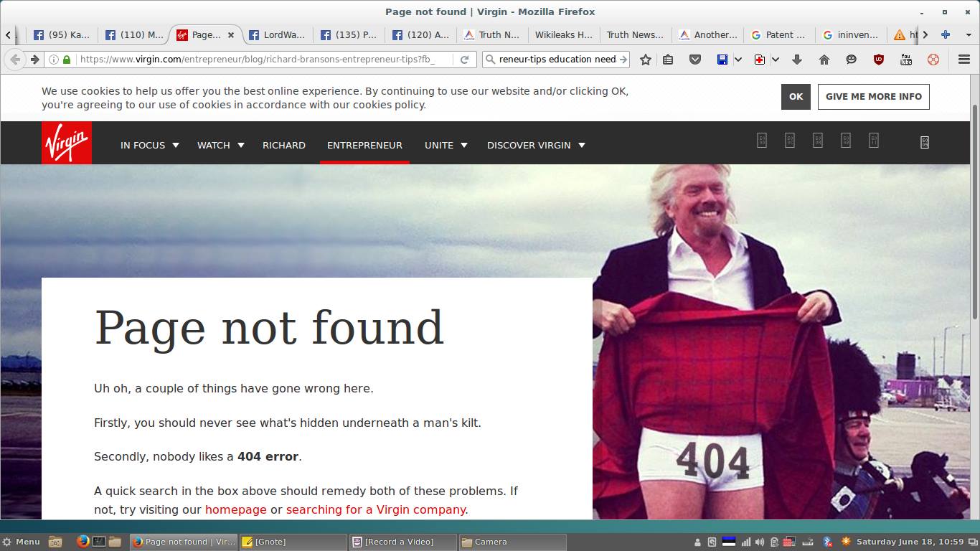Show site identity info icon
Image resolution: width=980 pixels, height=551 pixels.
coord(54,60)
